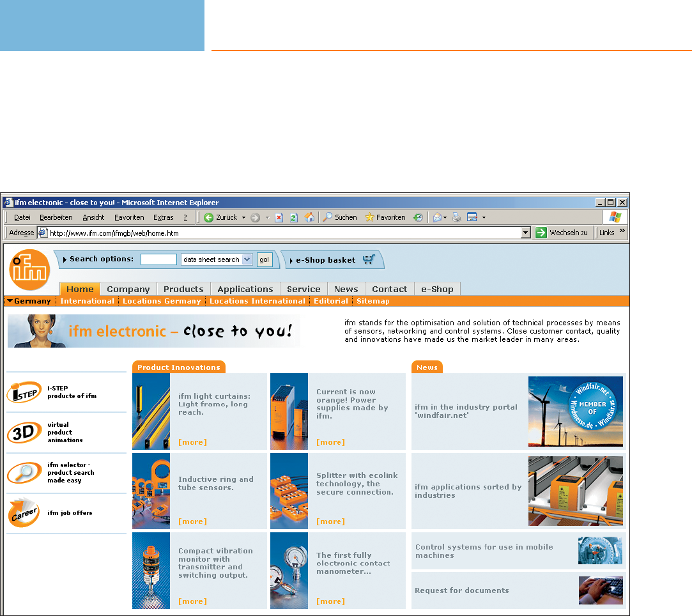Open Locations International link
Viewport: 692px width, 616px height.
pos(258,301)
